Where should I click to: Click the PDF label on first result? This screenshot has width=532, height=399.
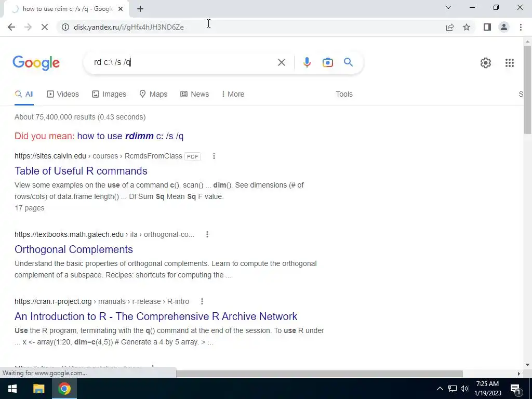click(x=192, y=156)
